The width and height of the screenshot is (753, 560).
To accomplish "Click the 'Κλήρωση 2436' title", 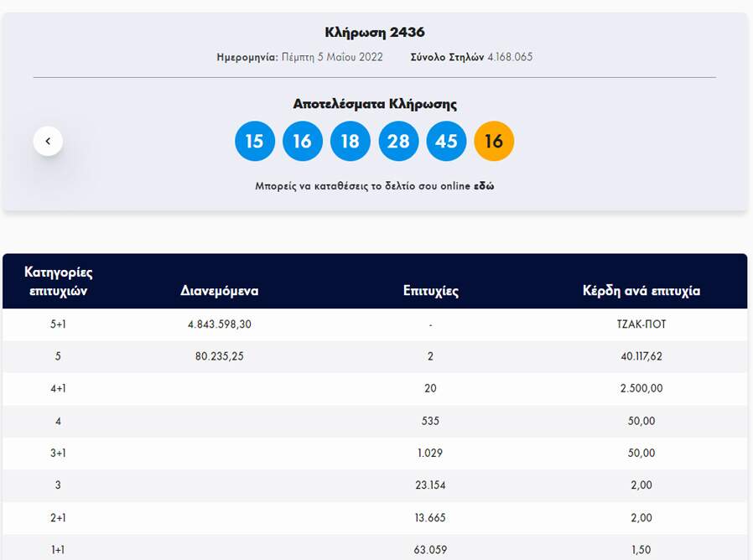I will 375,33.
